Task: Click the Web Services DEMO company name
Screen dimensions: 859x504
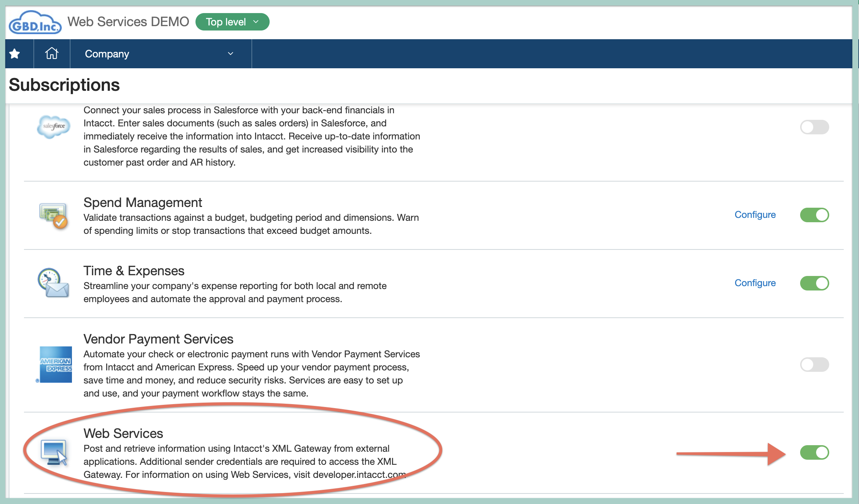Action: pyautogui.click(x=128, y=22)
